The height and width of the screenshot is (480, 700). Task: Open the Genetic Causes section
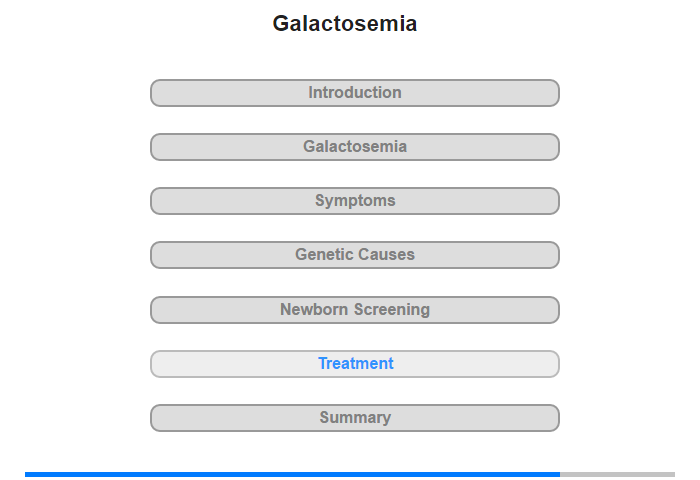click(354, 255)
